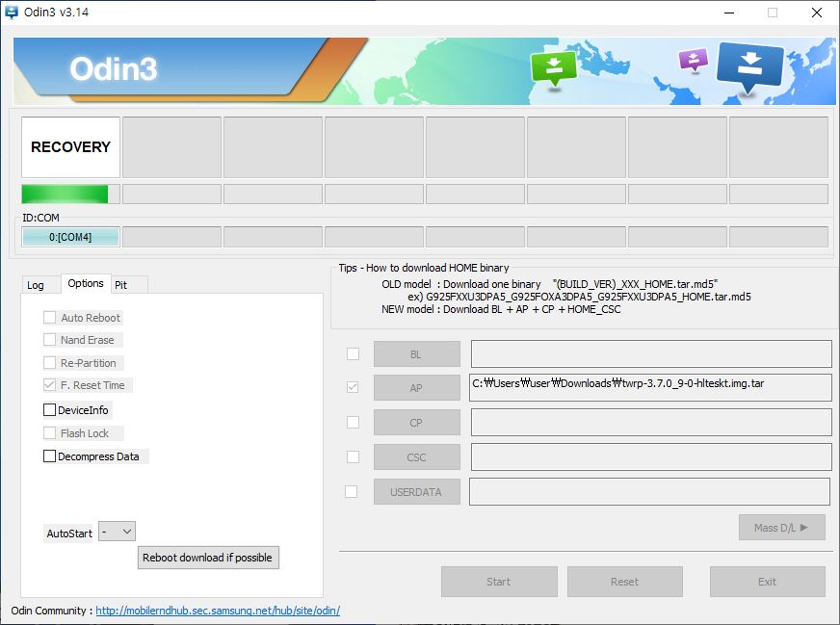Click the example G925FXXU3DPA5 filename tip text

(x=579, y=297)
